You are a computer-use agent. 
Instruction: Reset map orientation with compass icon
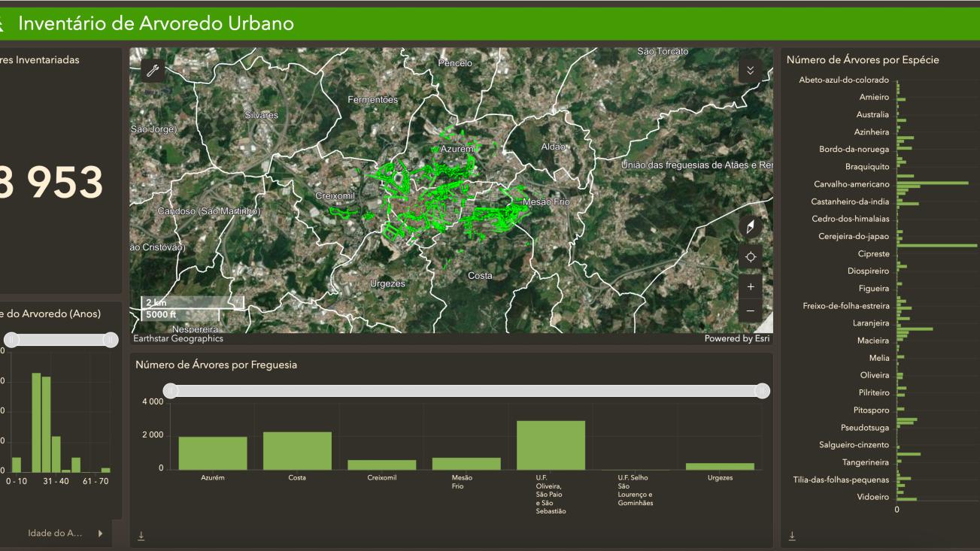pyautogui.click(x=750, y=228)
